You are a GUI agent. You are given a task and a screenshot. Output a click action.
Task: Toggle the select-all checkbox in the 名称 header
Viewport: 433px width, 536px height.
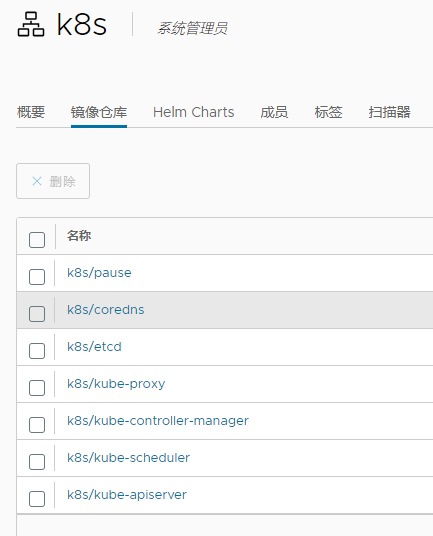(x=37, y=240)
